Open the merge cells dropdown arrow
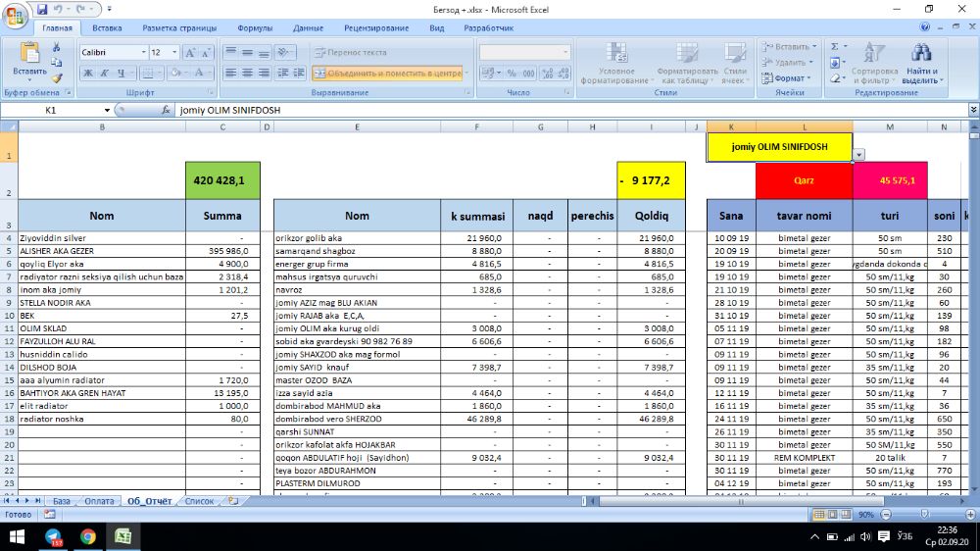Screen dimensions: 980x551 [466, 74]
